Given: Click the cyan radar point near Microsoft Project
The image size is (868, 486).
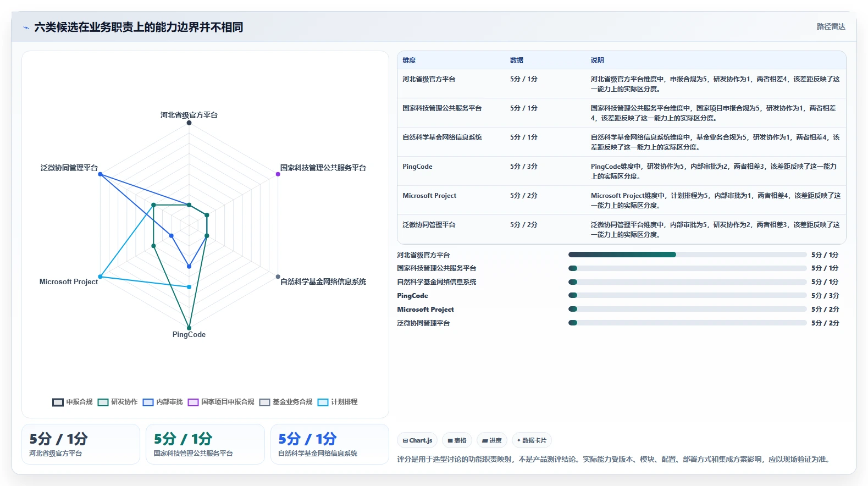Looking at the screenshot, I should click(x=100, y=277).
